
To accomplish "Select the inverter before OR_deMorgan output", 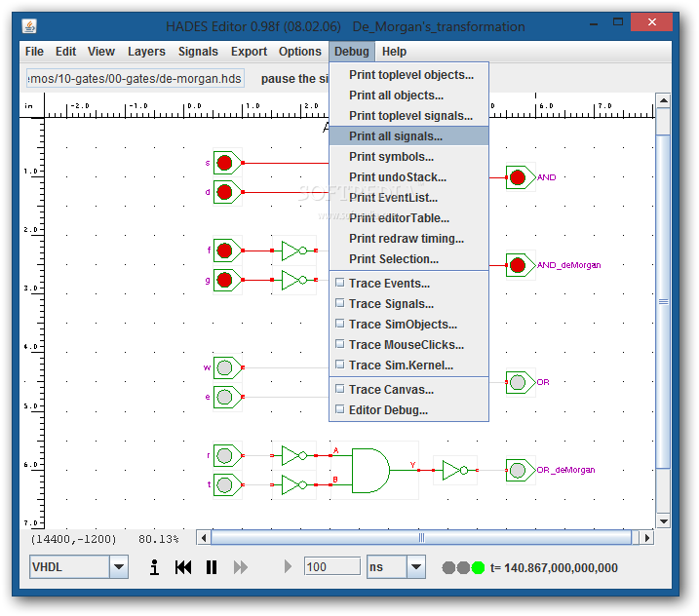I will pos(454,470).
